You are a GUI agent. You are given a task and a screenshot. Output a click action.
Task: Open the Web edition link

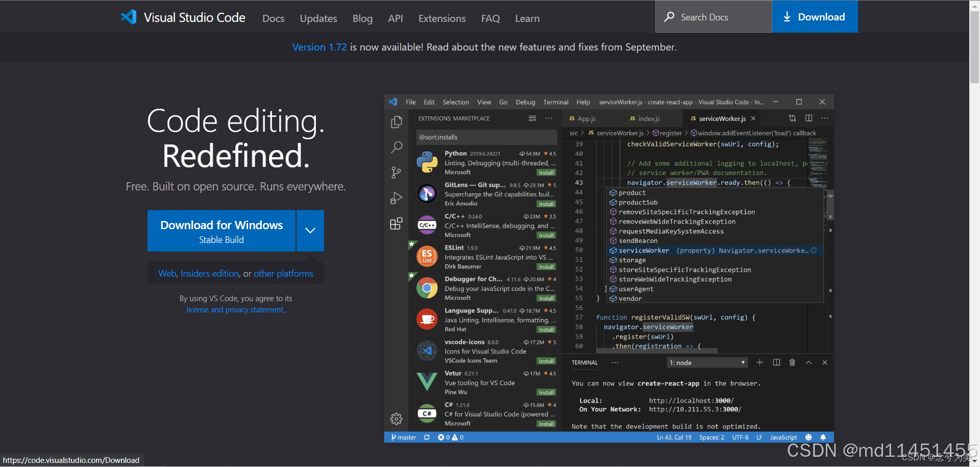[x=167, y=274]
